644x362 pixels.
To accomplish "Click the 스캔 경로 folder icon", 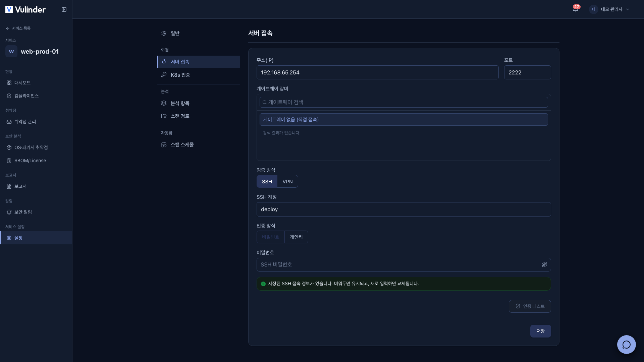I will (x=164, y=116).
